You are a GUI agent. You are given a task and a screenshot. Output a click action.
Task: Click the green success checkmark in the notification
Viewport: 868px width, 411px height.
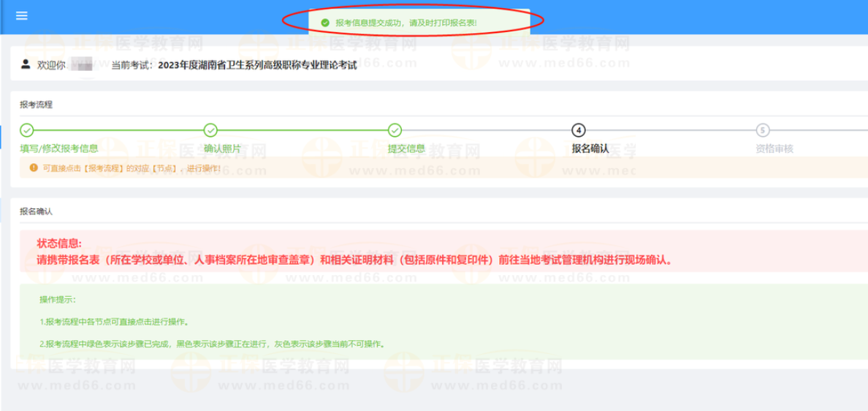325,23
